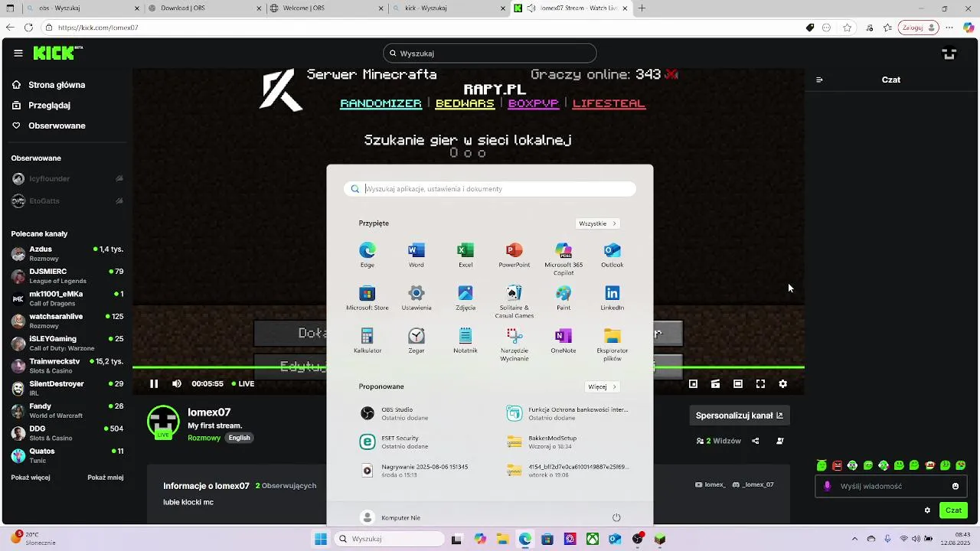Open Obserwowane in Kick sidebar
Image resolution: width=980 pixels, height=551 pixels.
coord(49,126)
